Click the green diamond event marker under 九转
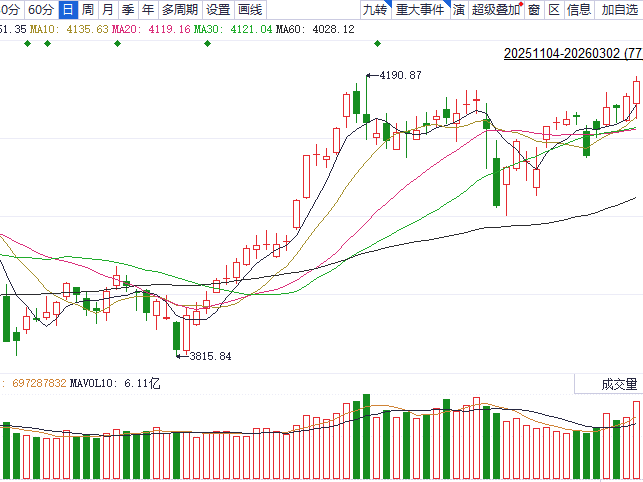Screen dimensions: 643x482 coord(376,43)
